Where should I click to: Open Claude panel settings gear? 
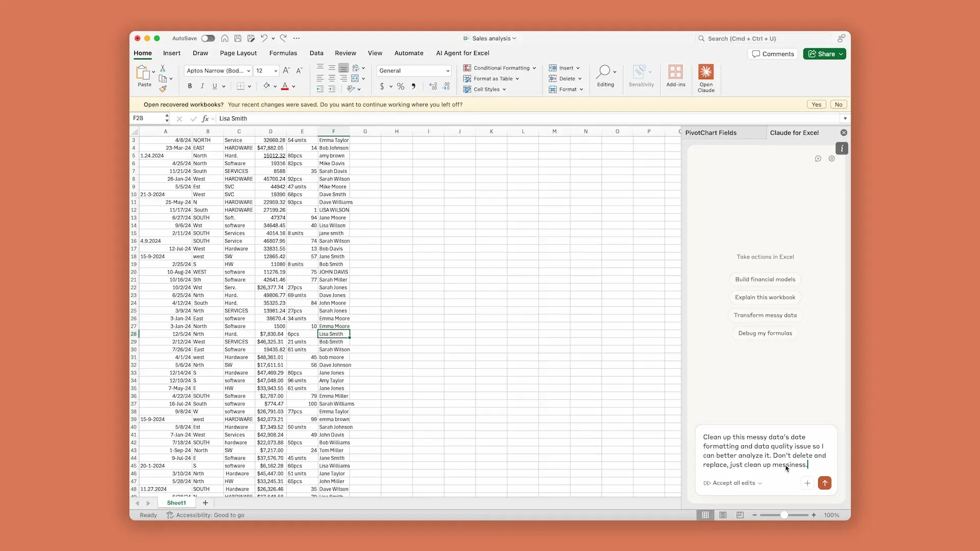(x=831, y=159)
